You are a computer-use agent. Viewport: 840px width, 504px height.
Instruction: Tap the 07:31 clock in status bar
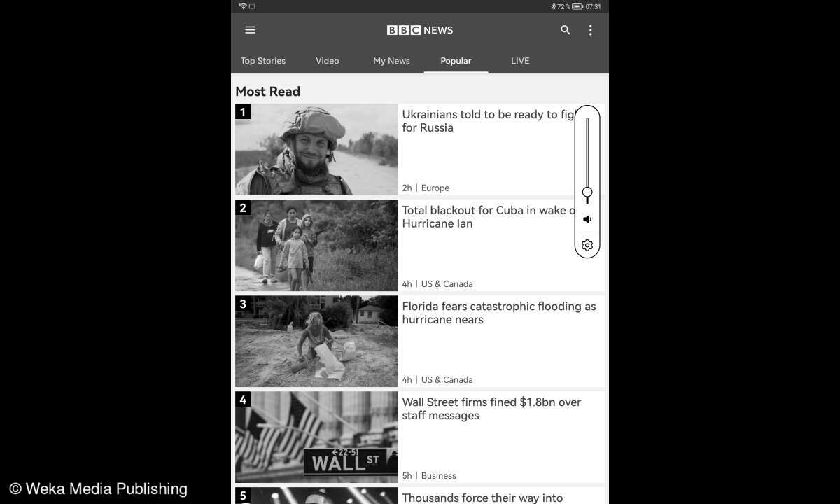click(593, 6)
